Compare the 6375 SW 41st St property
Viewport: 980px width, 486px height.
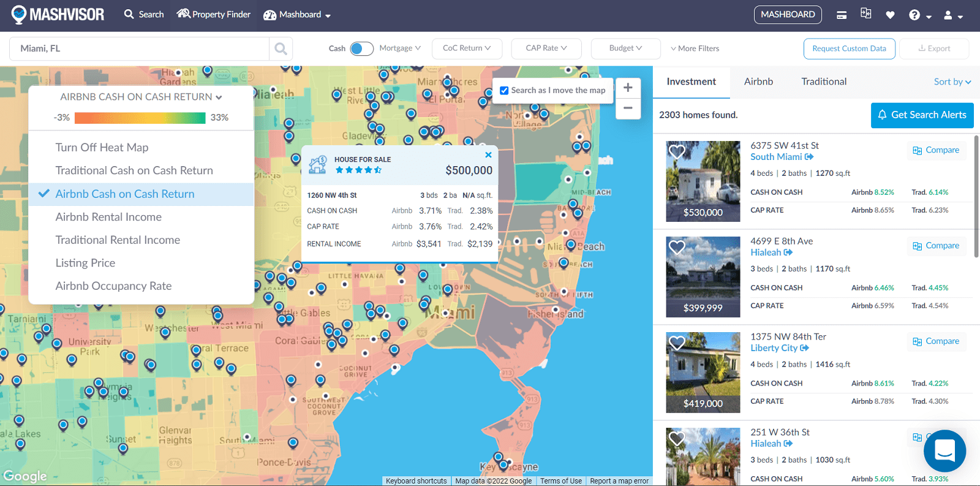pos(936,151)
